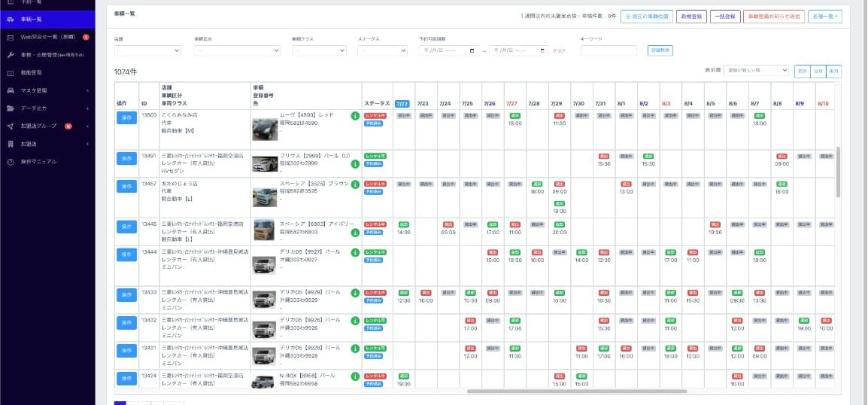Open the 店舗 filter dropdown
Viewport: 868px width, 405px height.
click(x=150, y=50)
